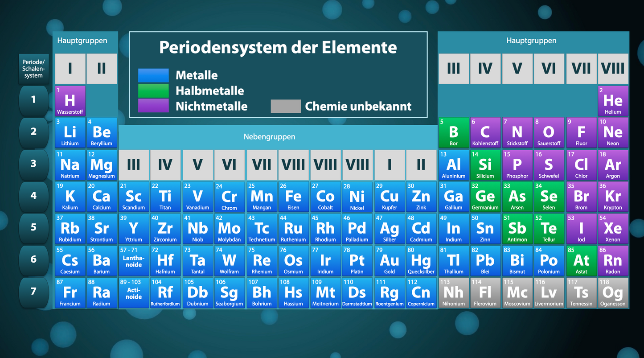
Task: Choose the Iod (I) element tile
Action: (581, 229)
